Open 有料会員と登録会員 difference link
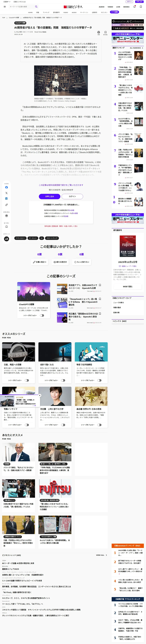This screenshot has width=146, height=644. pos(61,226)
